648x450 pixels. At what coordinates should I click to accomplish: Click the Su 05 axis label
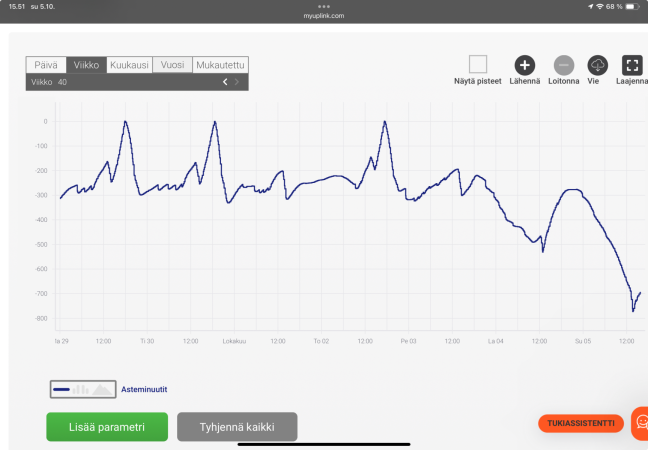pyautogui.click(x=583, y=341)
